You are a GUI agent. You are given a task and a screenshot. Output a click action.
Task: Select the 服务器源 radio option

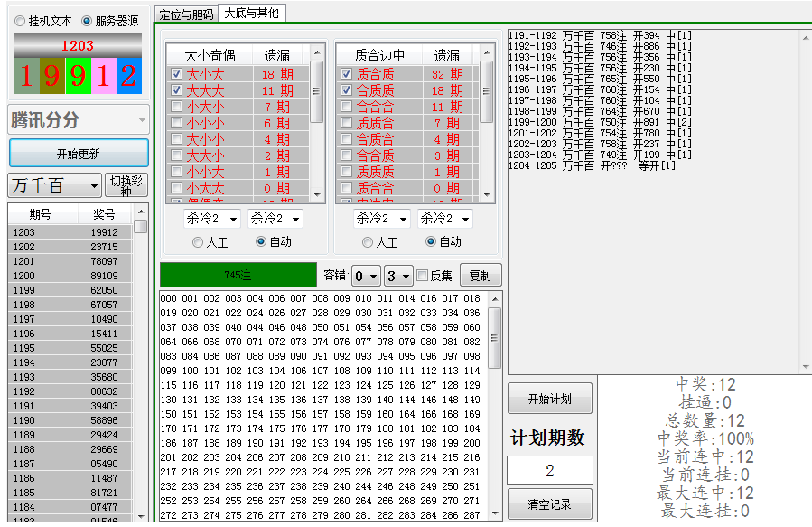pos(87,21)
